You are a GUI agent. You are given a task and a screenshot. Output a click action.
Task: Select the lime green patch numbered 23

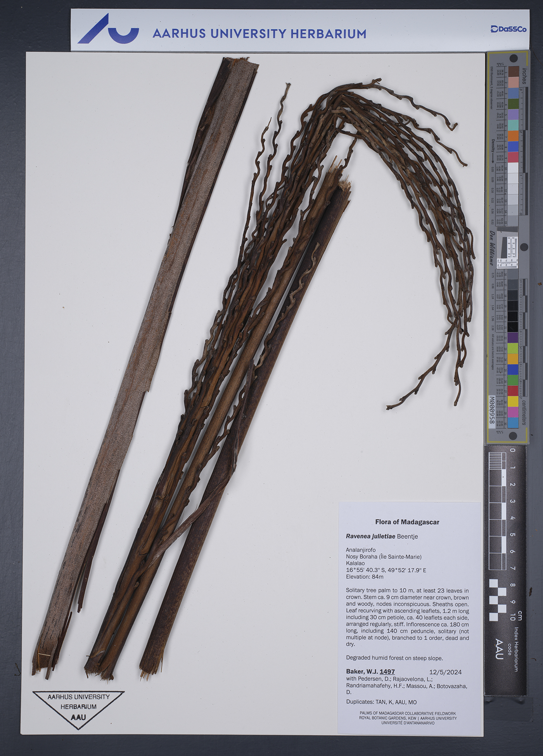tap(513, 348)
